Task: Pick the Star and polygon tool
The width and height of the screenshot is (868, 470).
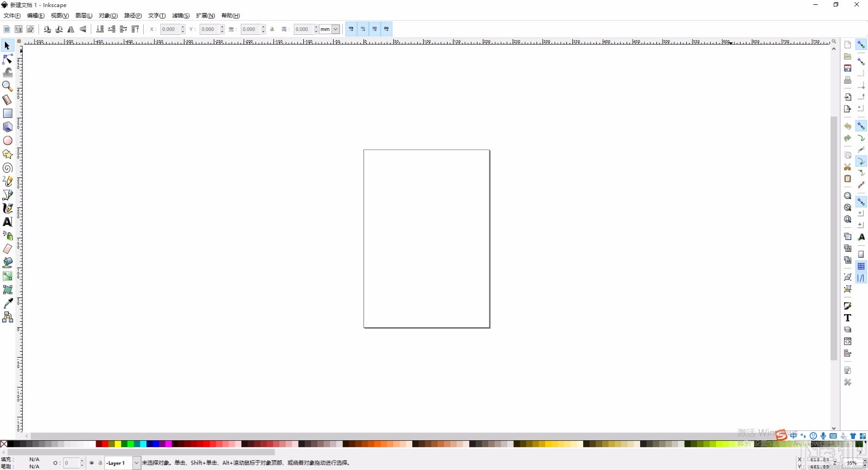Action: pyautogui.click(x=8, y=154)
